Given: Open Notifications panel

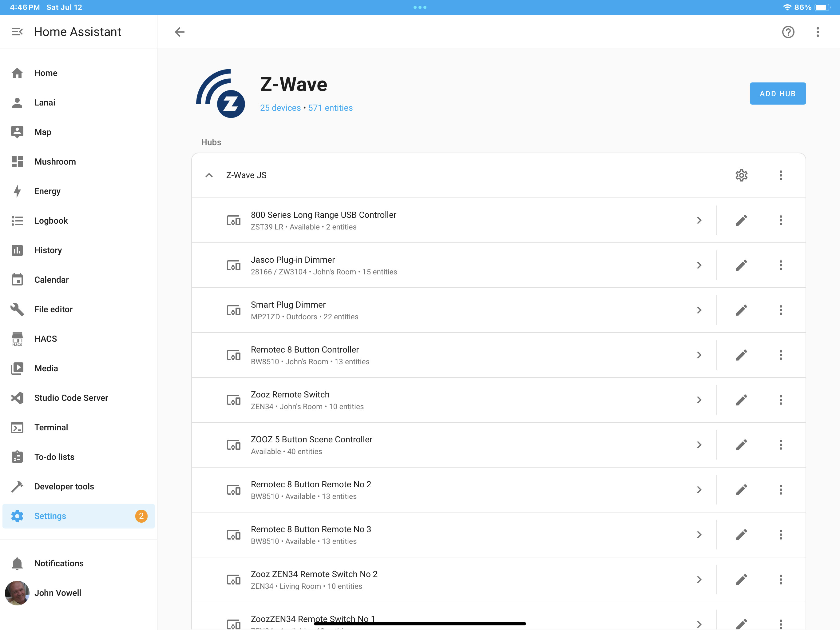Looking at the screenshot, I should [79, 564].
